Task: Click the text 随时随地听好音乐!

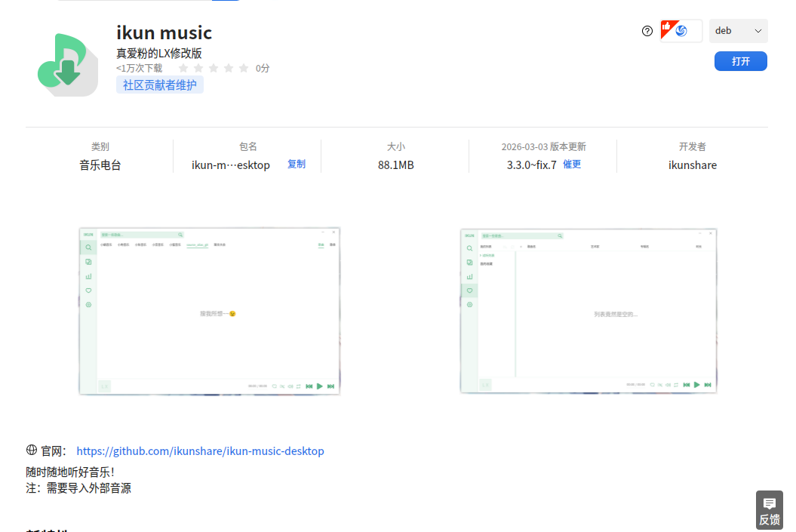Action: (70, 472)
